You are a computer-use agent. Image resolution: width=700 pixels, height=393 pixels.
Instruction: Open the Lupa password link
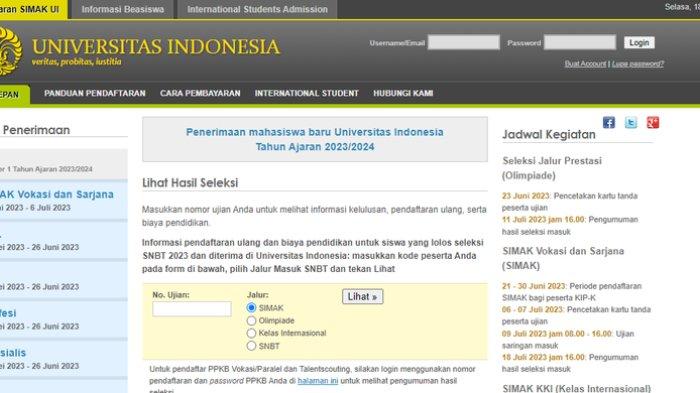(638, 64)
